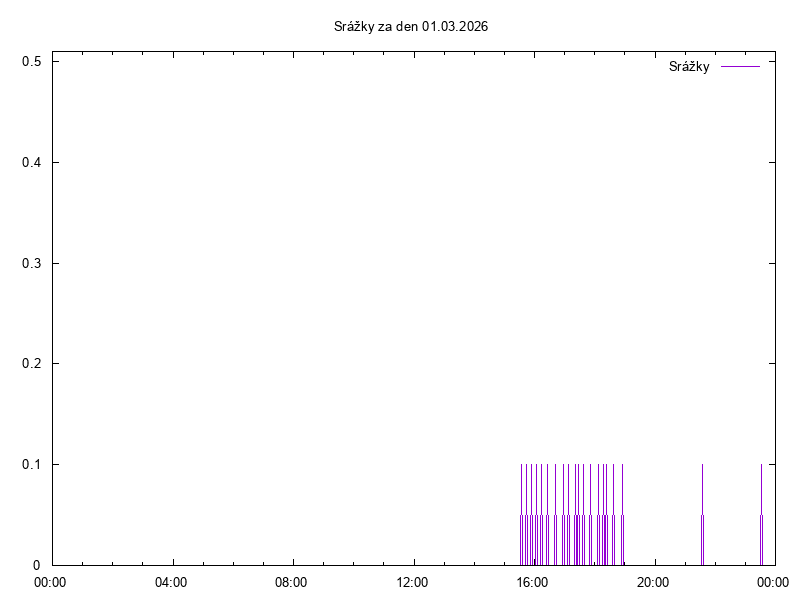Click the 0.1 y-axis label
This screenshot has height=600, width=800.
tap(31, 465)
